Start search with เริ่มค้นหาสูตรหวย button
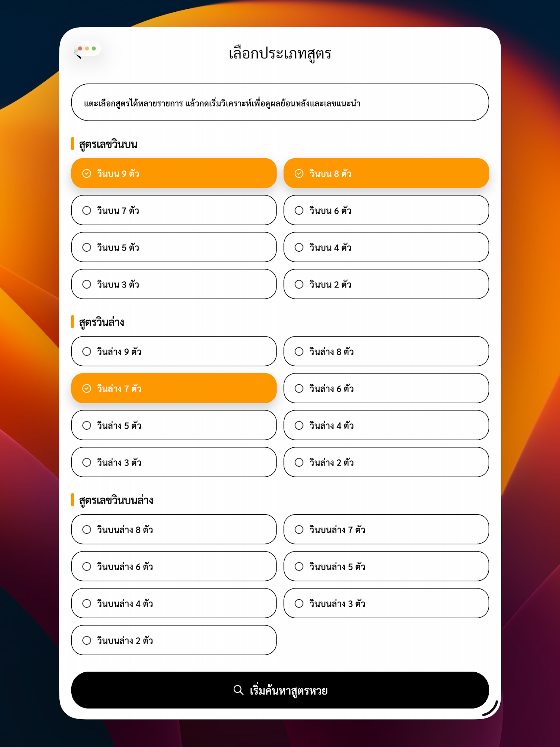560x747 pixels. pos(280,690)
